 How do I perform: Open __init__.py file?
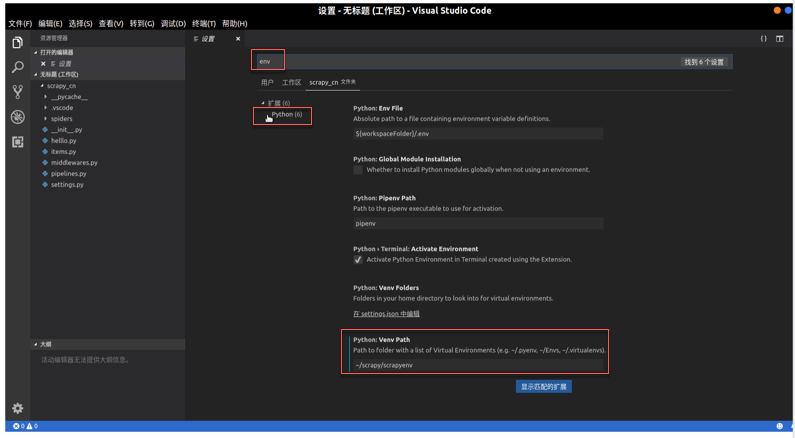[x=66, y=130]
